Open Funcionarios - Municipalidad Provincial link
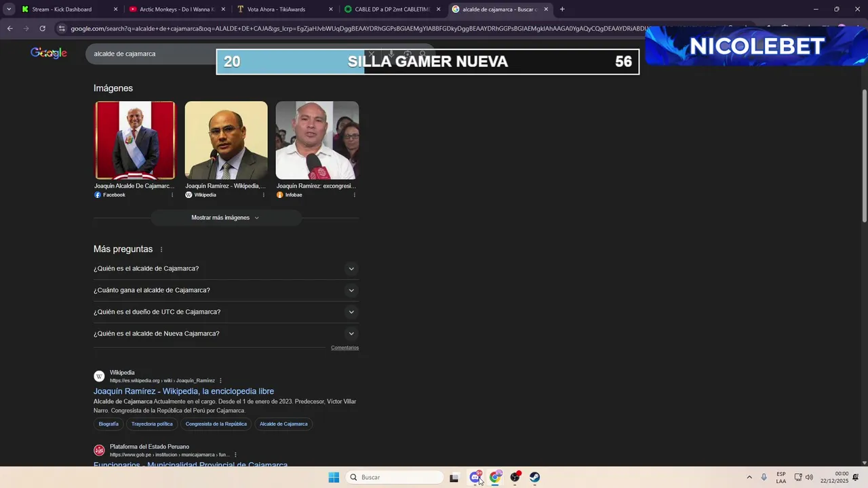868x488 pixels. tap(191, 464)
